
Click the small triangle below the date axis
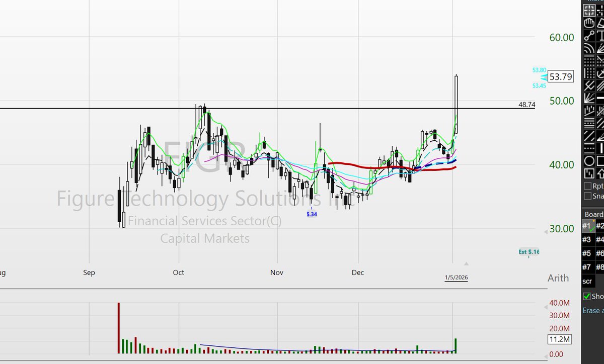(x=467, y=263)
